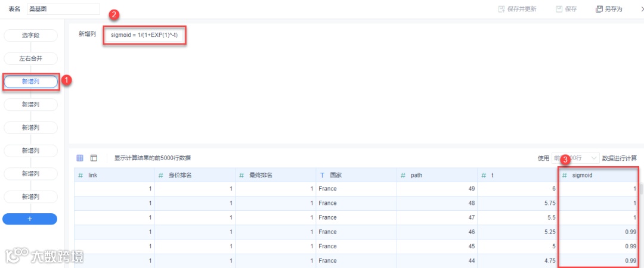644x268 pixels.
Task: Click the 保存 button
Action: tap(566, 9)
